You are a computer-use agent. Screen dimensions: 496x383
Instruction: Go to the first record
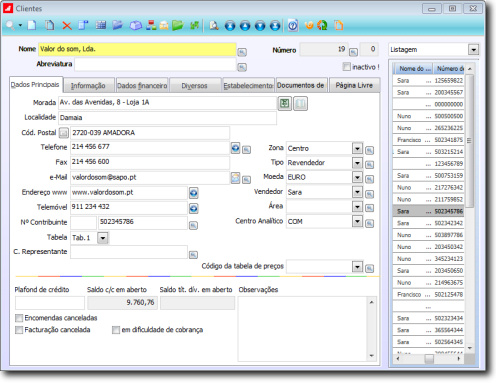pos(230,25)
